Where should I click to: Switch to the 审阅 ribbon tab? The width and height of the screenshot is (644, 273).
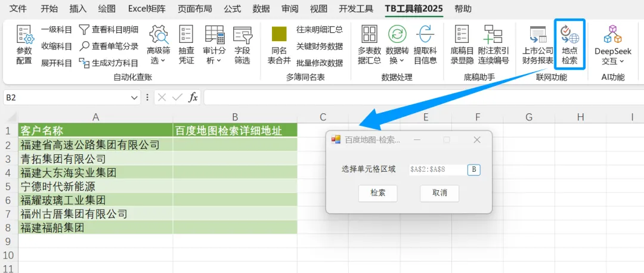290,8
